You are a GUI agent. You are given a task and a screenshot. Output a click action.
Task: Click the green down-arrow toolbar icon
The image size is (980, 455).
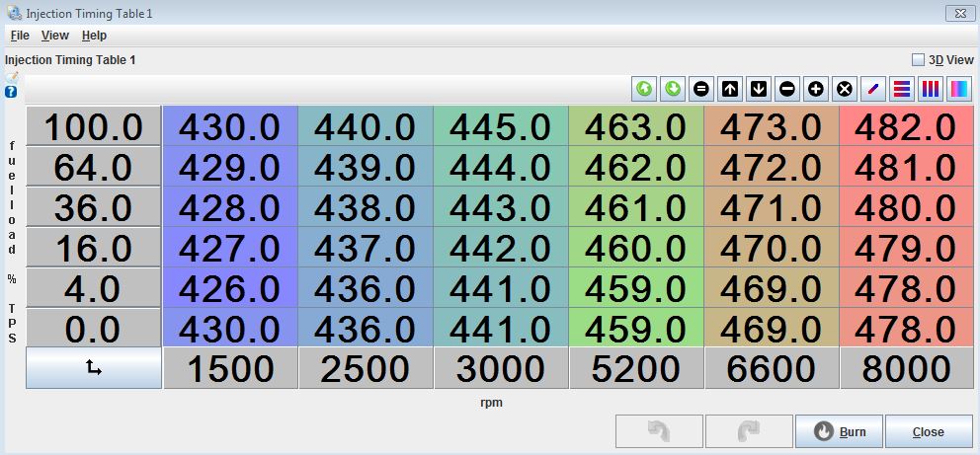[673, 89]
